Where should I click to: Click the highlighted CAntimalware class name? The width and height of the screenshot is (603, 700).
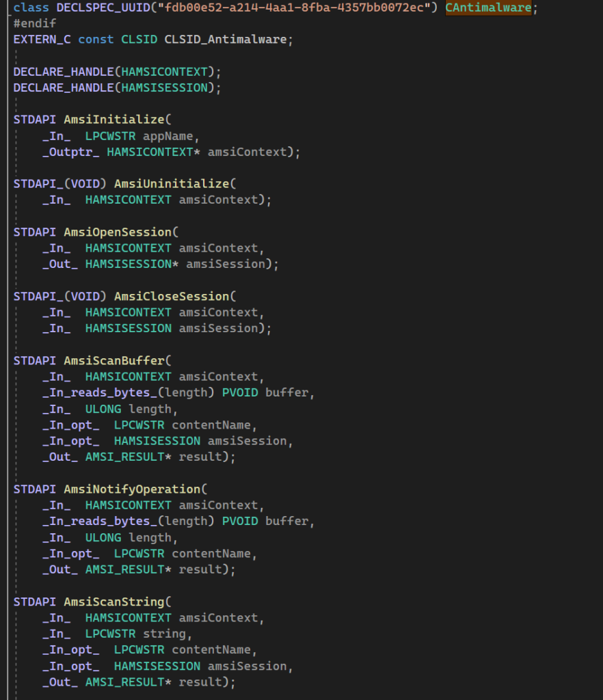[488, 8]
